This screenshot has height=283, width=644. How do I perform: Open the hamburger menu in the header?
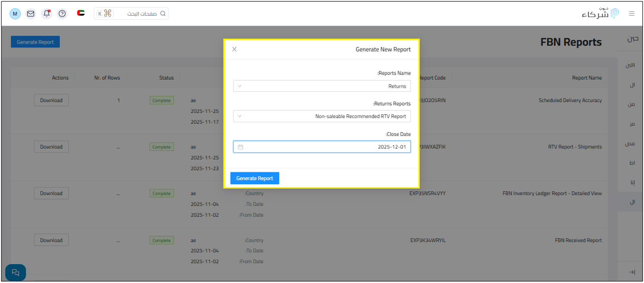point(632,14)
